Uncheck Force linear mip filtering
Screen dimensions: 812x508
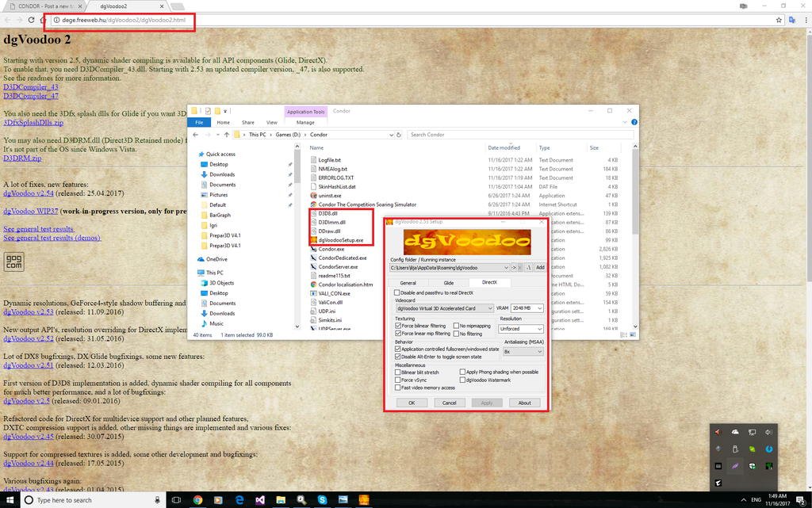pyautogui.click(x=398, y=334)
